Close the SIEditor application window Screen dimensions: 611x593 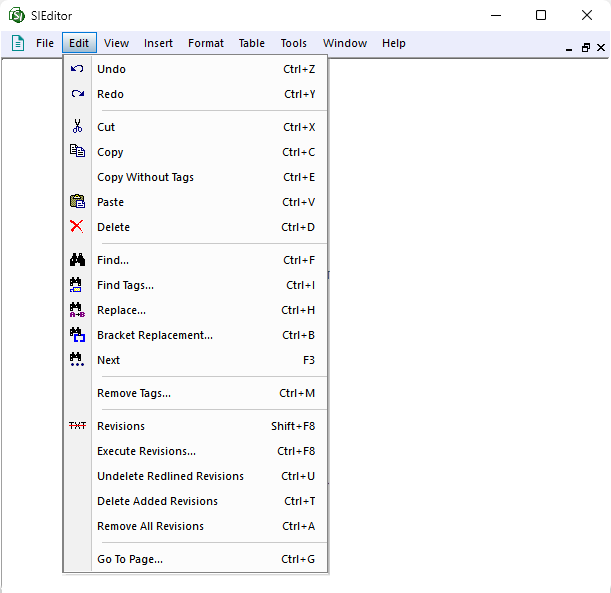[x=586, y=15]
